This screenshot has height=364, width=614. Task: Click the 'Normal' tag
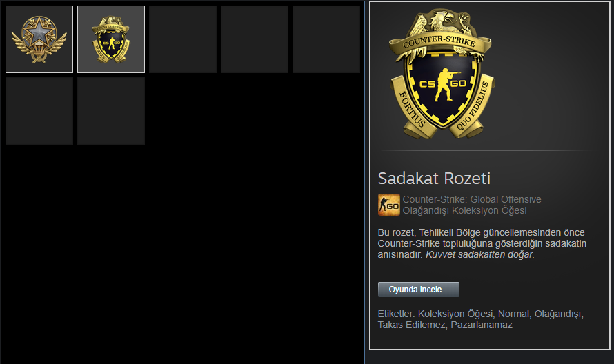point(515,314)
